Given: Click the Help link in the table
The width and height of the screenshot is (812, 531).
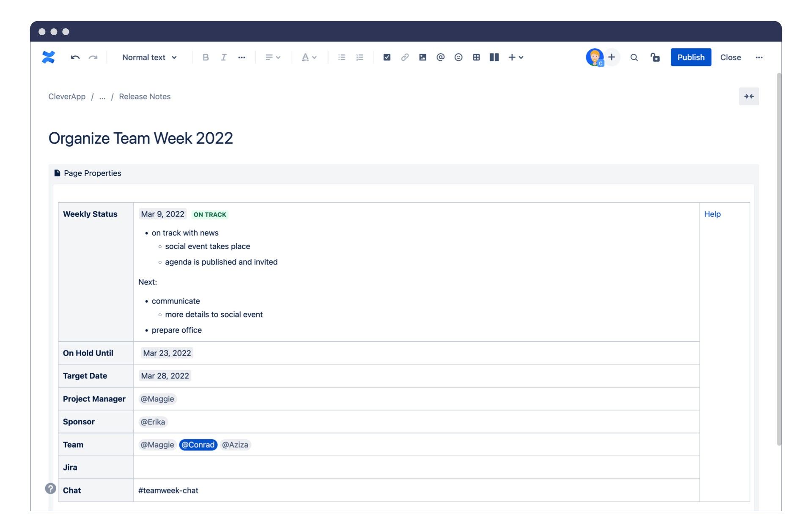Looking at the screenshot, I should (712, 214).
